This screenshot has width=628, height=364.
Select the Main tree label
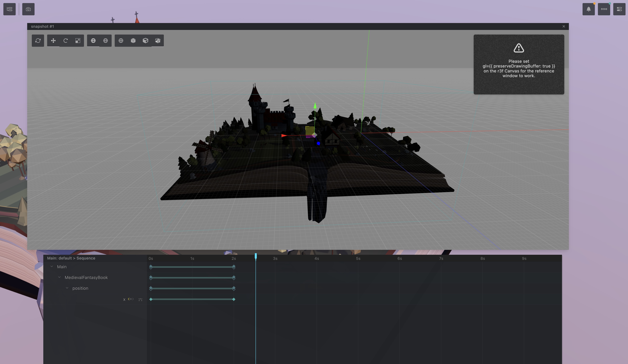tap(62, 267)
